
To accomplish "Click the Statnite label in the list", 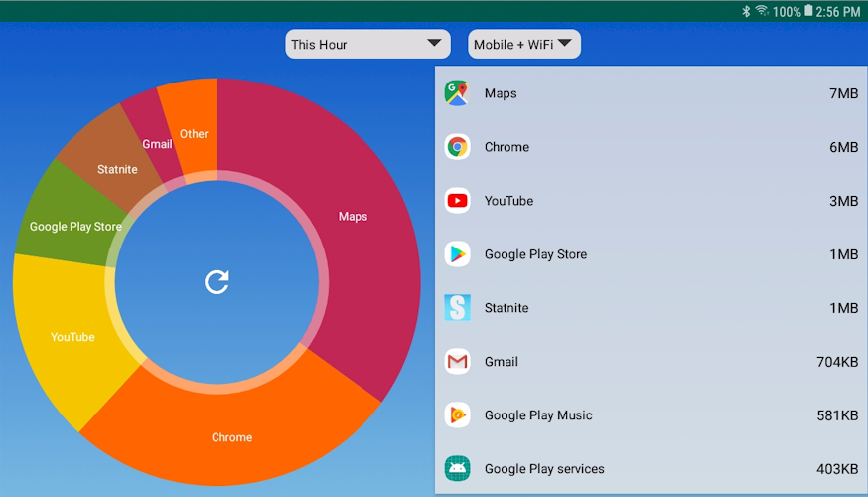I will (506, 308).
